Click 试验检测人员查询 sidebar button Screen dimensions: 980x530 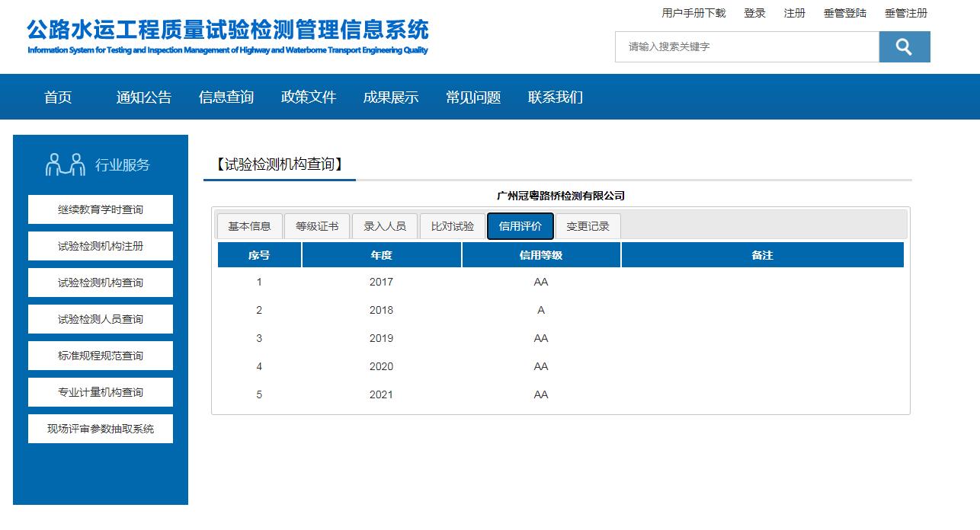101,319
